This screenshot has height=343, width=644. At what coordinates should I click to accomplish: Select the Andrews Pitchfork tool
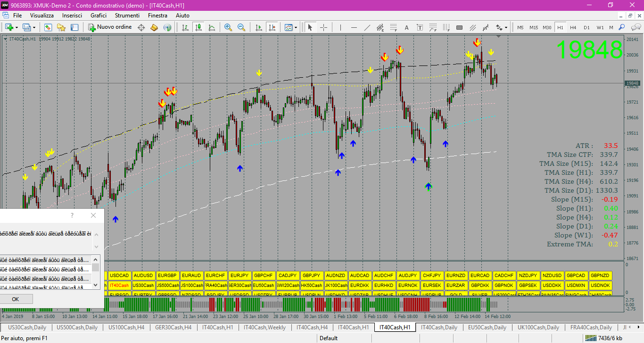coord(472,27)
